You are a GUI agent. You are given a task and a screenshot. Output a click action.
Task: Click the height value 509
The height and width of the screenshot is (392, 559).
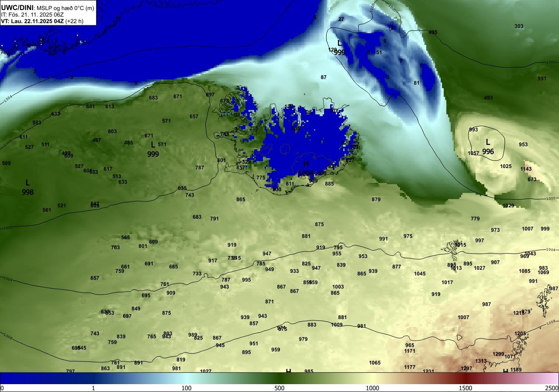point(6,163)
